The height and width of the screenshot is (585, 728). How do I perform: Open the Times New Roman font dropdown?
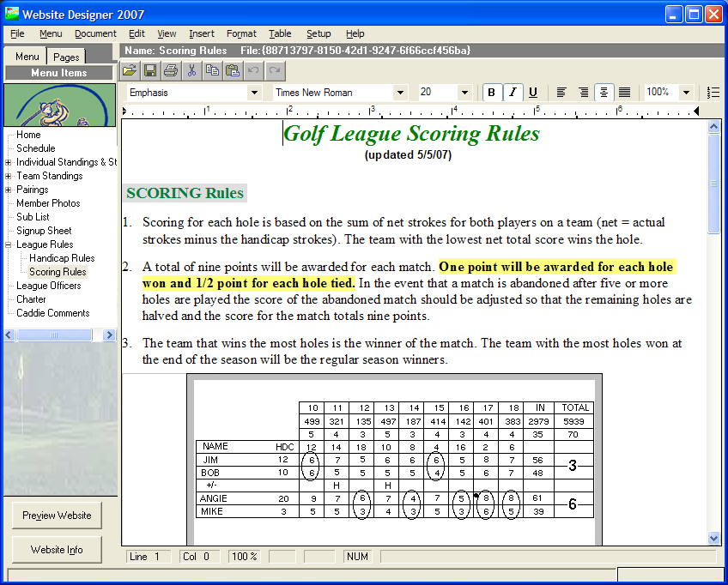(x=400, y=93)
